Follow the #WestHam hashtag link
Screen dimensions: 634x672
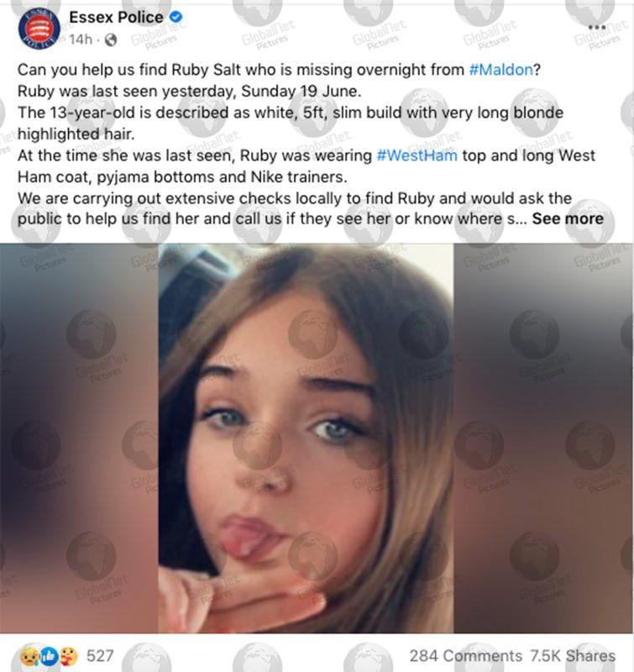click(x=417, y=155)
